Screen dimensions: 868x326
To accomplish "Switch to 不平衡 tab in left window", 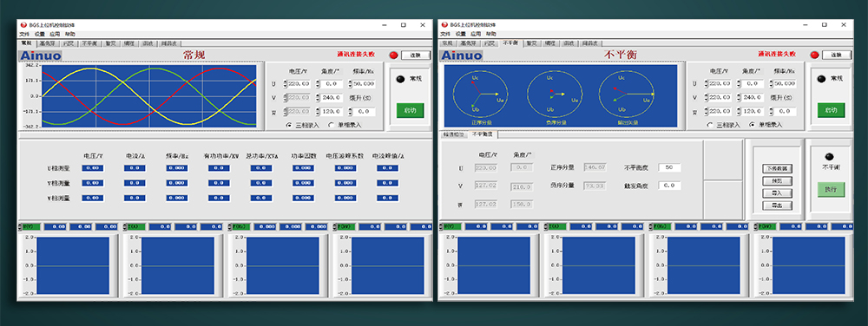I will click(x=89, y=43).
